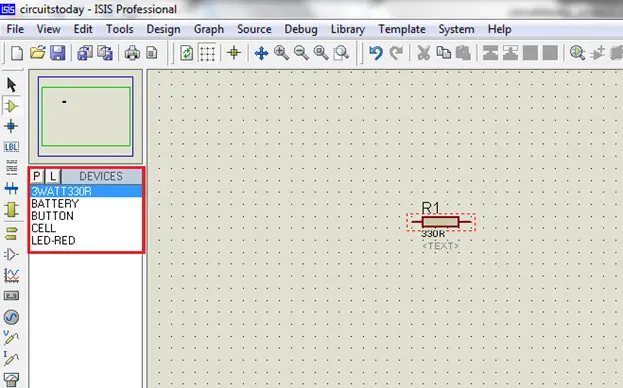Open the Source menu
Screen dimensions: 623x388
click(x=254, y=29)
